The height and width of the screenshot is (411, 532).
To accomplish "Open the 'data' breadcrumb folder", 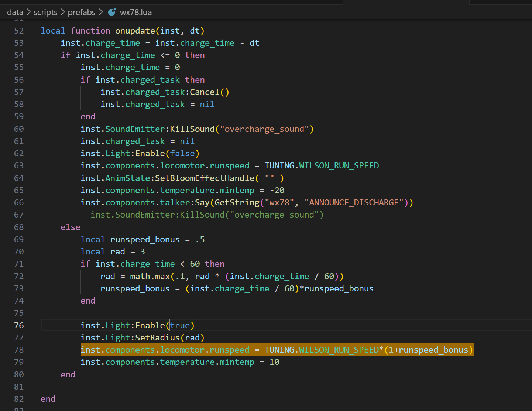I will pyautogui.click(x=15, y=12).
